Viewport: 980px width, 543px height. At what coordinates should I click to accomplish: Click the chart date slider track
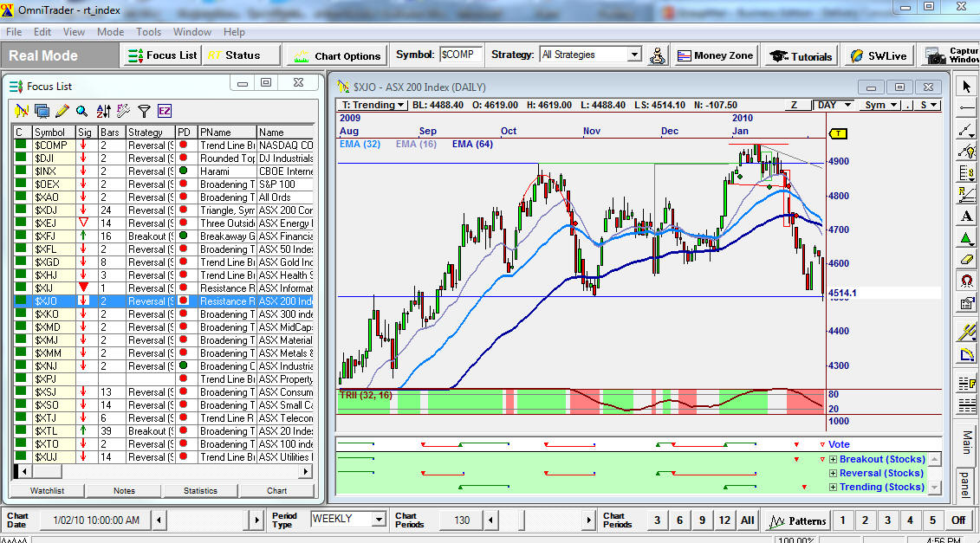[x=207, y=520]
